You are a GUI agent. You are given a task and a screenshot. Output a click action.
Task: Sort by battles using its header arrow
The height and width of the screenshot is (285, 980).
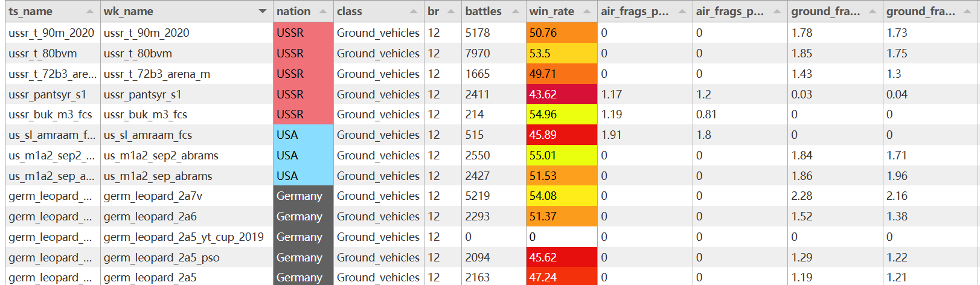(x=515, y=11)
